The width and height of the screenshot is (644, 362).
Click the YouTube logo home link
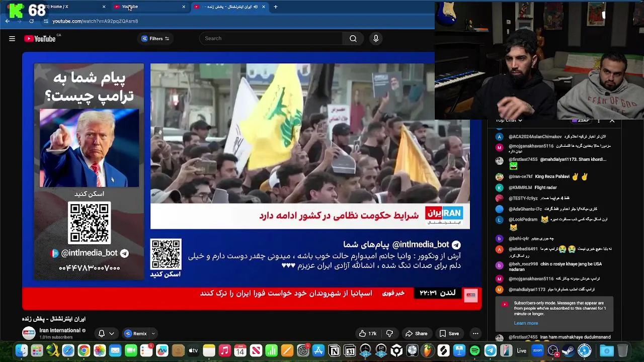[40, 39]
